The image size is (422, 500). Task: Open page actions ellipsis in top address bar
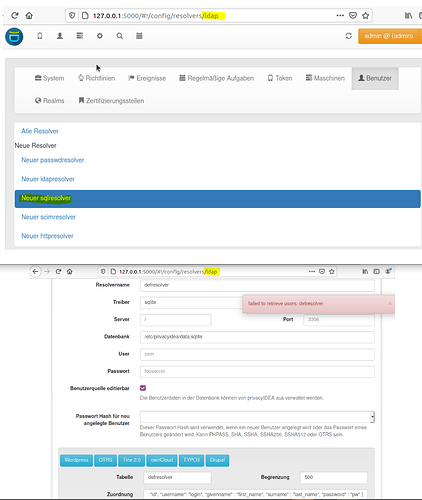(x=340, y=15)
